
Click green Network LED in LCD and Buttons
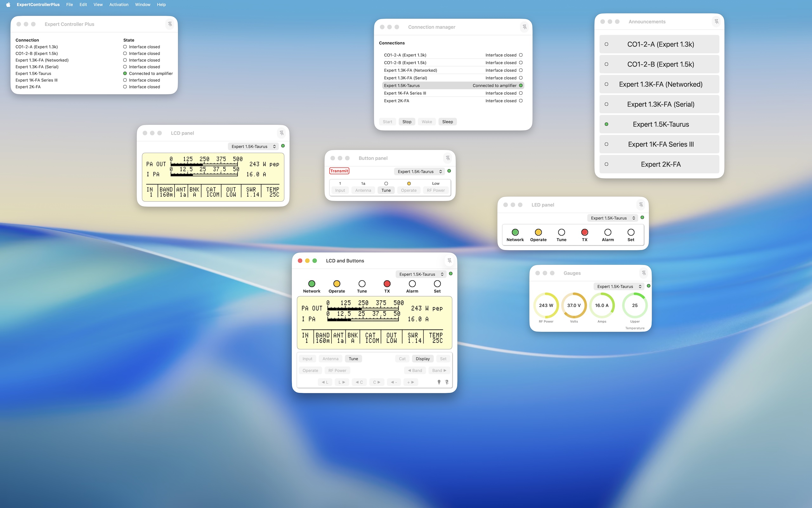(312, 284)
